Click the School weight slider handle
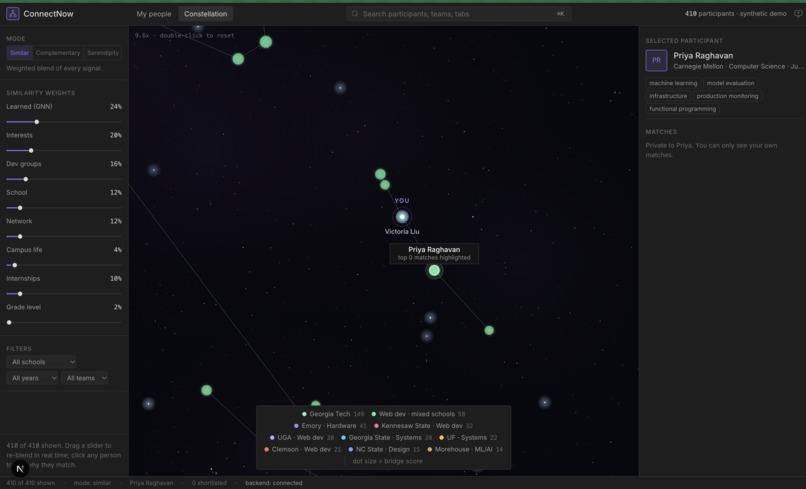This screenshot has width=806, height=489. pos(20,208)
